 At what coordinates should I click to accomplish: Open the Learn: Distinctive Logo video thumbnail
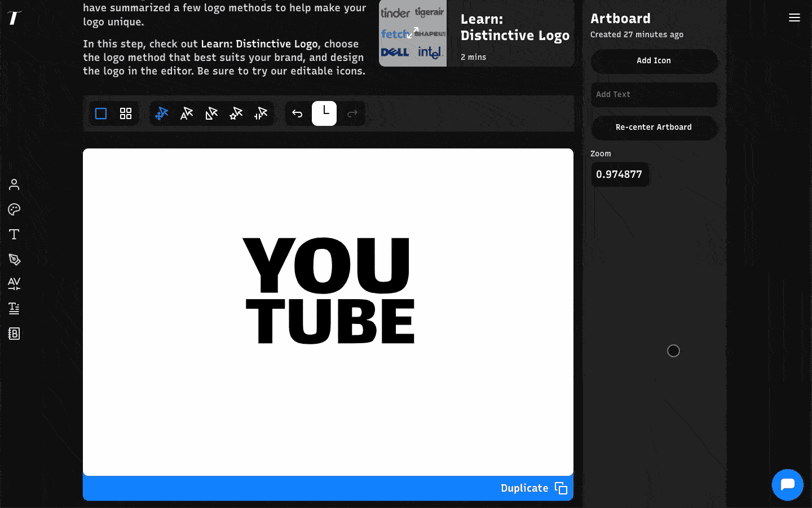pos(413,33)
